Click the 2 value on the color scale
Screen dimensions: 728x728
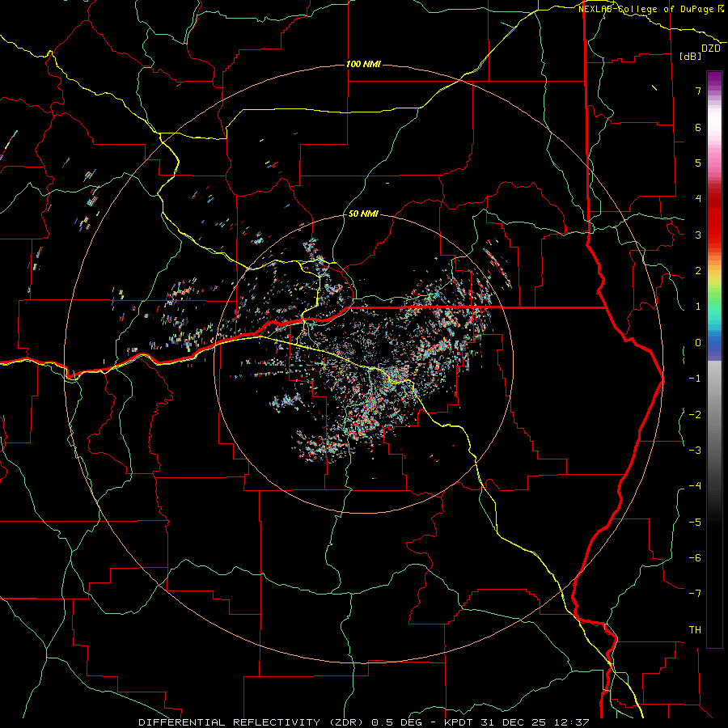point(698,271)
